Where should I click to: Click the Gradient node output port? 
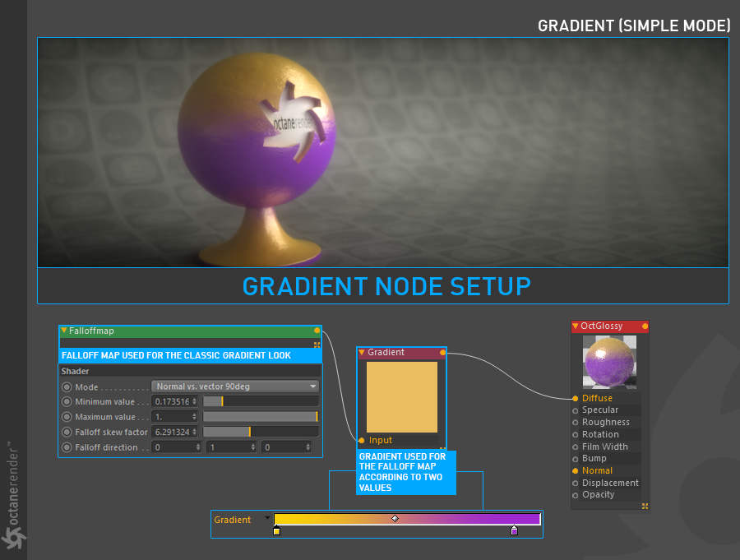(442, 352)
